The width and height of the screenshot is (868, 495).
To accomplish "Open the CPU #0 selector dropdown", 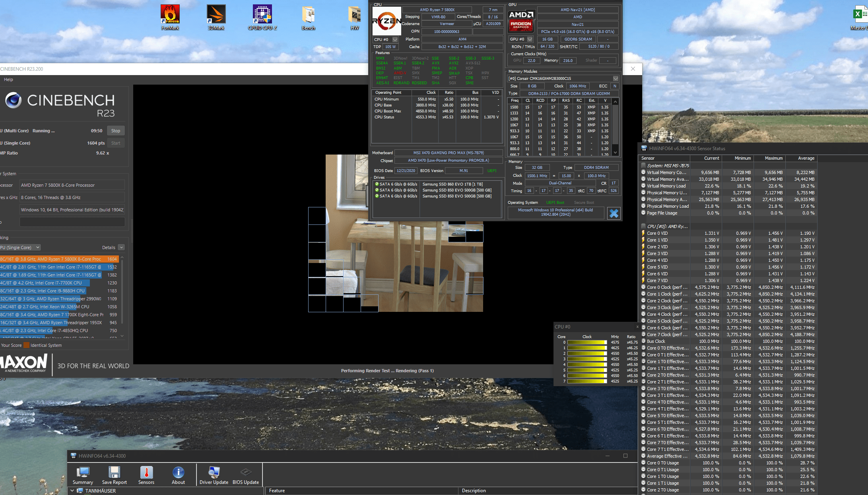I will coord(395,39).
